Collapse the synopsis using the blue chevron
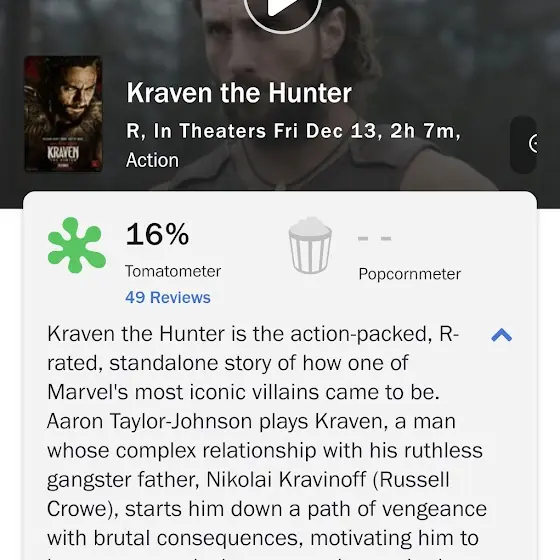This screenshot has width=560, height=560. [x=501, y=335]
